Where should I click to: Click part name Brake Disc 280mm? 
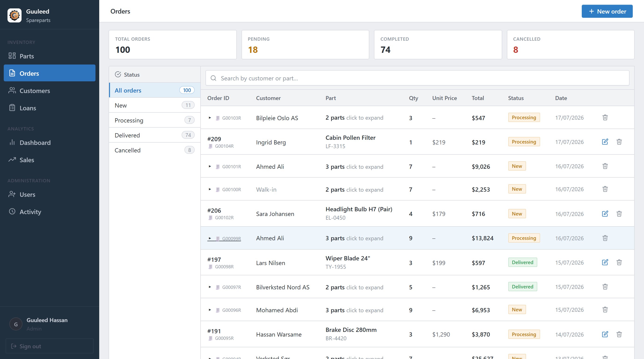[x=351, y=330]
